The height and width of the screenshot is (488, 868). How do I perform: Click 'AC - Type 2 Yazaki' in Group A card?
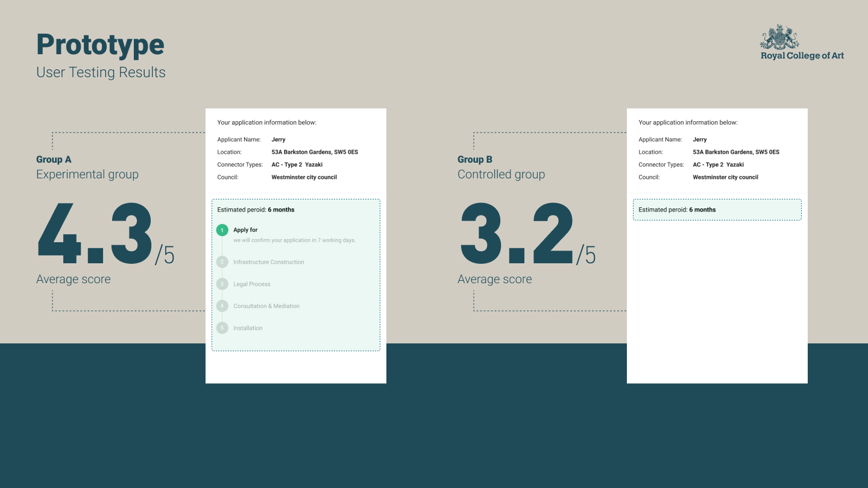(297, 165)
